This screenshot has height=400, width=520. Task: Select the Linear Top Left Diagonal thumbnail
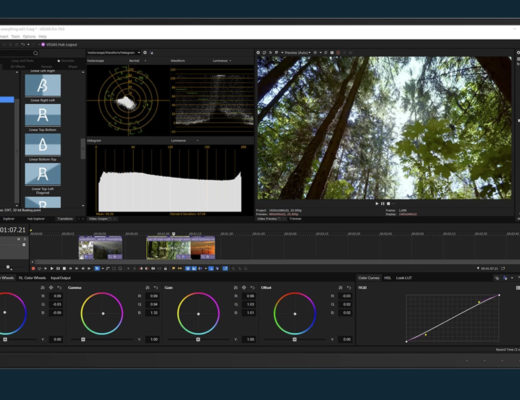pyautogui.click(x=43, y=174)
